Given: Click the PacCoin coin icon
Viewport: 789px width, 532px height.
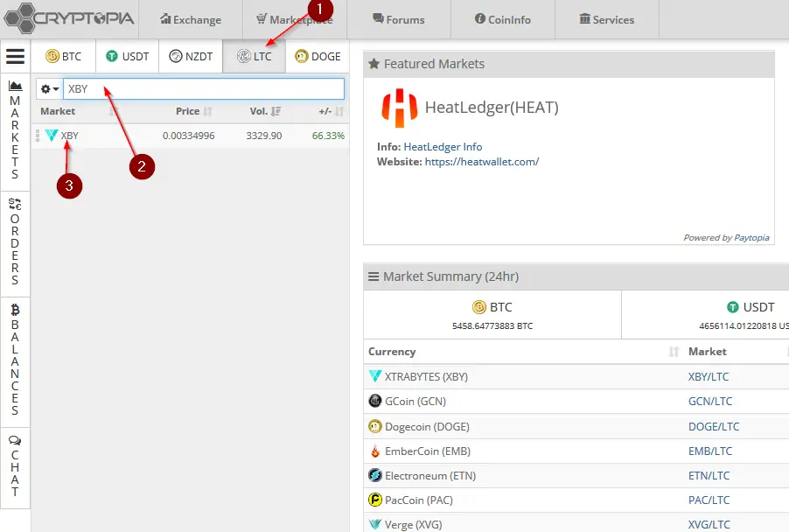Looking at the screenshot, I should point(375,500).
